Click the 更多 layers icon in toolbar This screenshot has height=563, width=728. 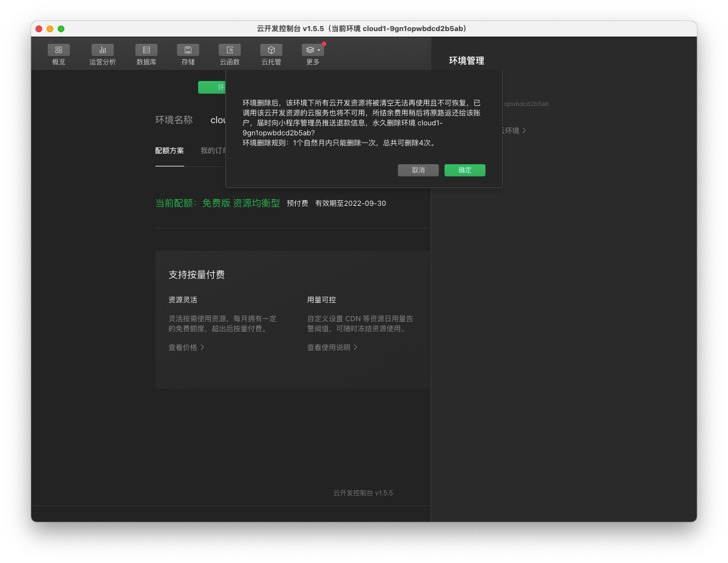[x=310, y=50]
